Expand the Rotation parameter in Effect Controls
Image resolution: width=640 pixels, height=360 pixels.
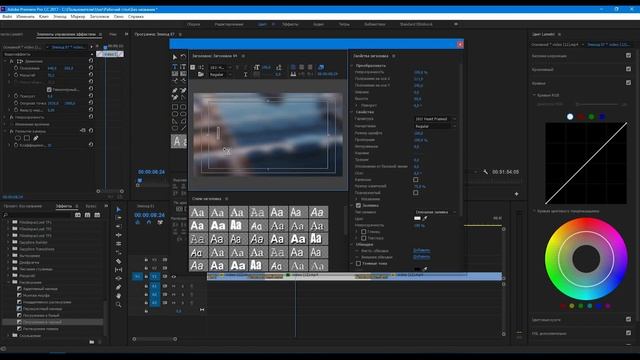click(10, 96)
